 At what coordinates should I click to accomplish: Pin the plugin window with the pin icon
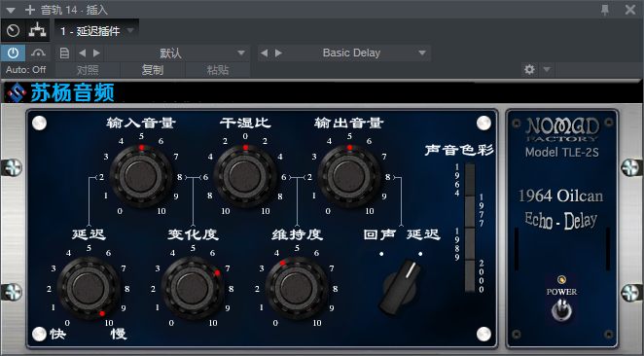[605, 10]
